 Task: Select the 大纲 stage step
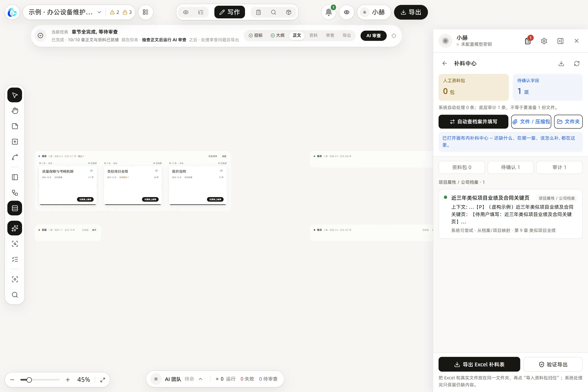278,36
